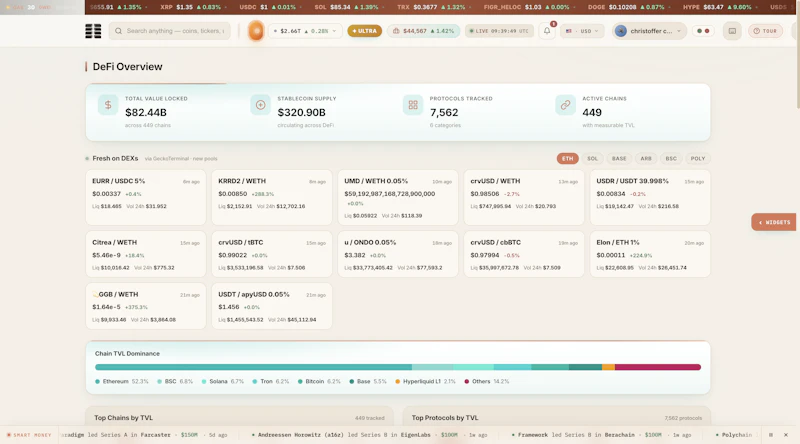Start the Tour button

pyautogui.click(x=765, y=31)
